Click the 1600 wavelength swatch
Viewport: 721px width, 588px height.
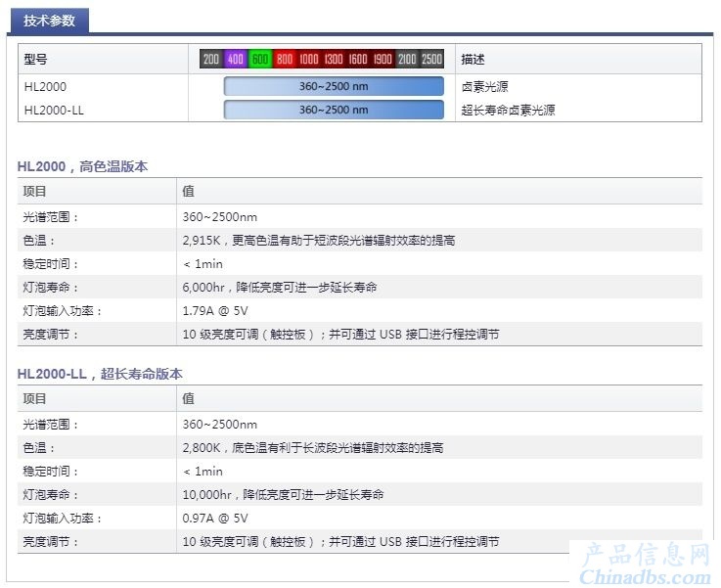pyautogui.click(x=358, y=59)
